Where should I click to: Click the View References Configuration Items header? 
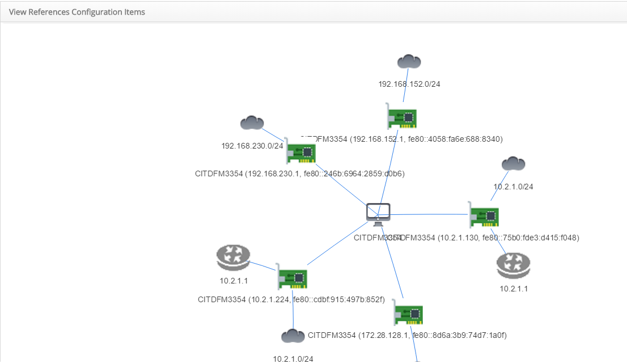click(77, 12)
